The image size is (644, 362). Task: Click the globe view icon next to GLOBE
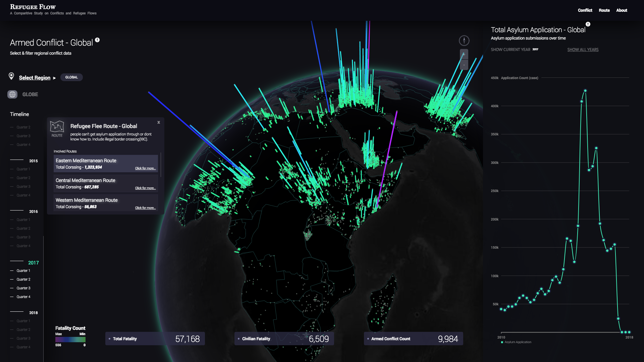point(12,94)
